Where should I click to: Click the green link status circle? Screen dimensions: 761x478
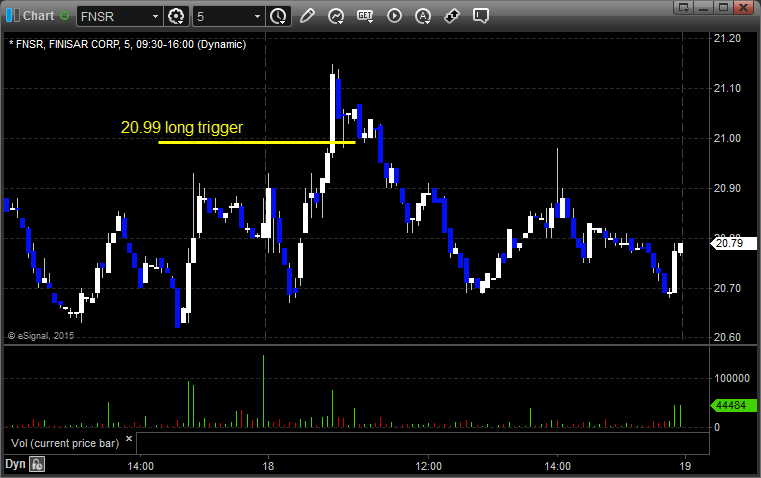65,16
